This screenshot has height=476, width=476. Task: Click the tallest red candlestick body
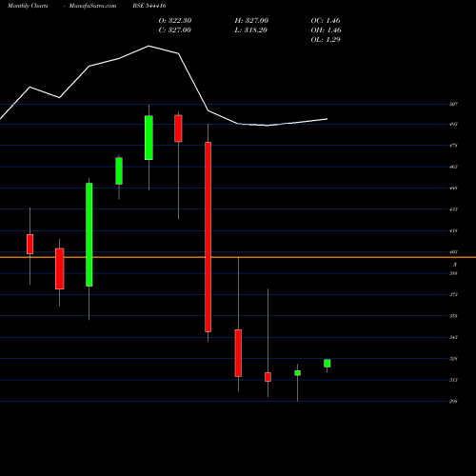coord(208,237)
